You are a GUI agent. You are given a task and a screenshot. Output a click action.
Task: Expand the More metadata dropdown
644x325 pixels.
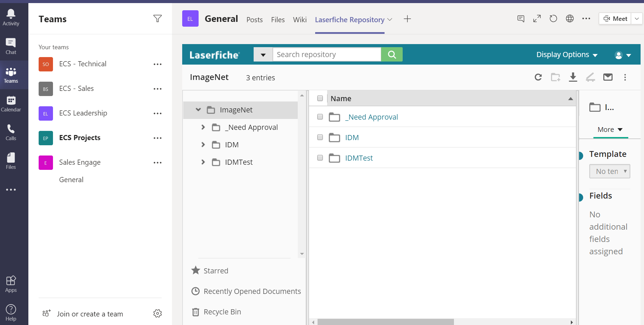610,130
